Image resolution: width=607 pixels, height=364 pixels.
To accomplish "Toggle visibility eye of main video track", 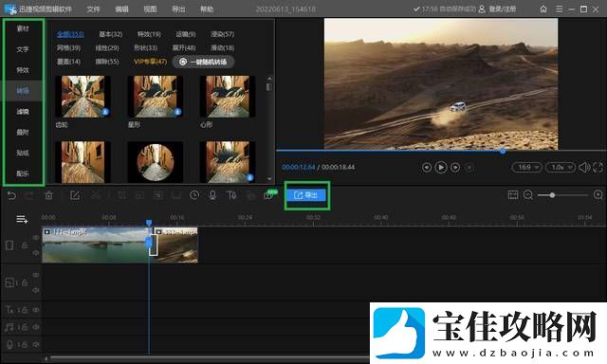I will coord(36,238).
